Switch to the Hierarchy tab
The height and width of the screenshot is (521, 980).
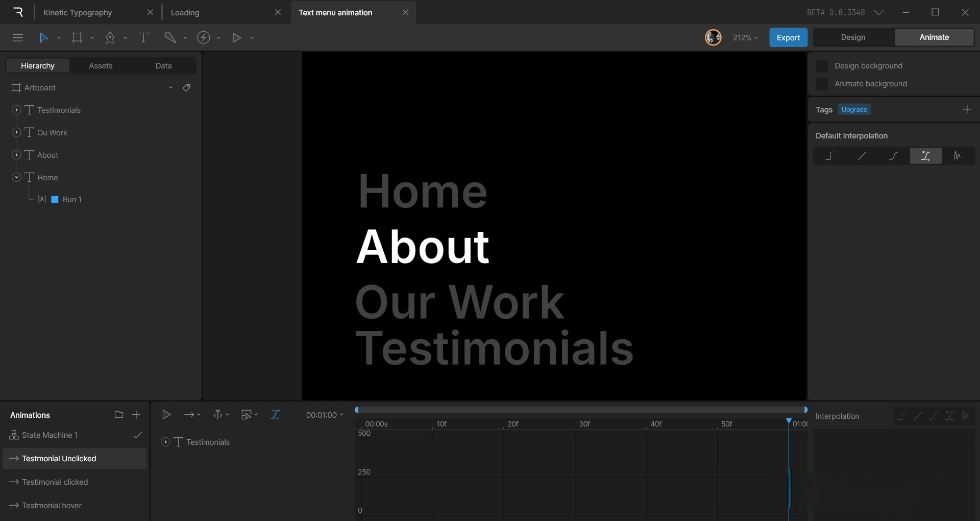click(x=38, y=65)
